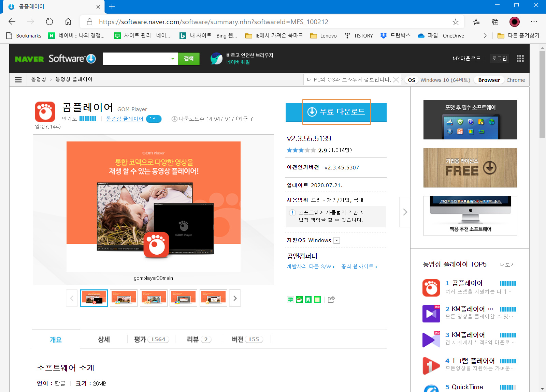Open the 더보기 link in TOP5
The height and width of the screenshot is (392, 546).
tap(507, 265)
